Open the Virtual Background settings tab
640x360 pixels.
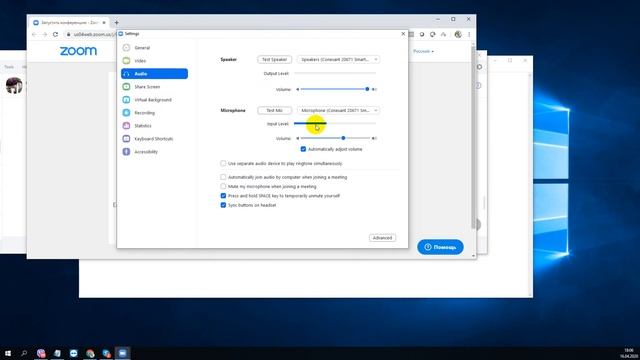pos(154,100)
